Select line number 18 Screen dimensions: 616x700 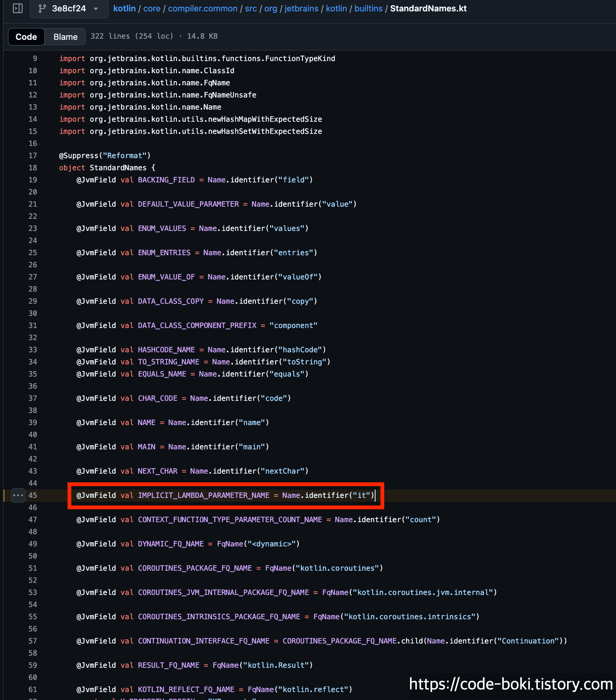(x=33, y=168)
